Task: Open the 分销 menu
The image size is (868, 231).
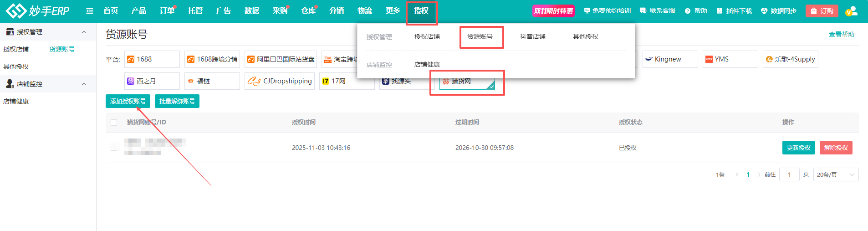Action: coord(337,11)
